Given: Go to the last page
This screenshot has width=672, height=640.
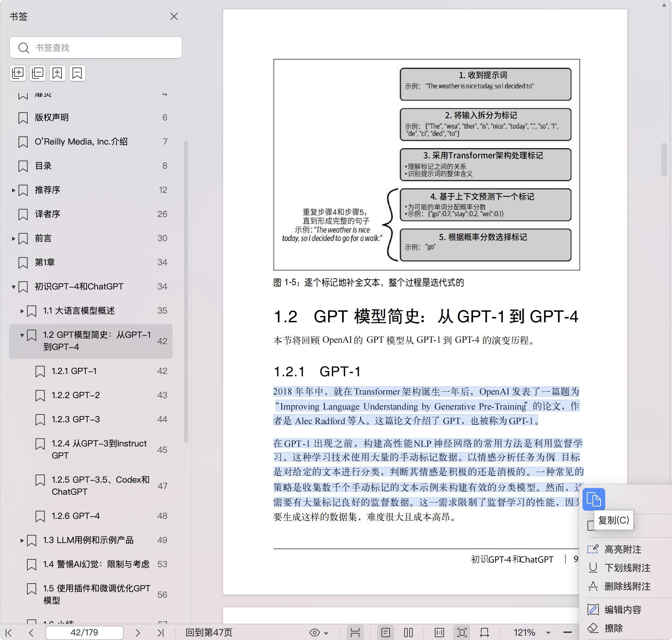Looking at the screenshot, I should [161, 633].
